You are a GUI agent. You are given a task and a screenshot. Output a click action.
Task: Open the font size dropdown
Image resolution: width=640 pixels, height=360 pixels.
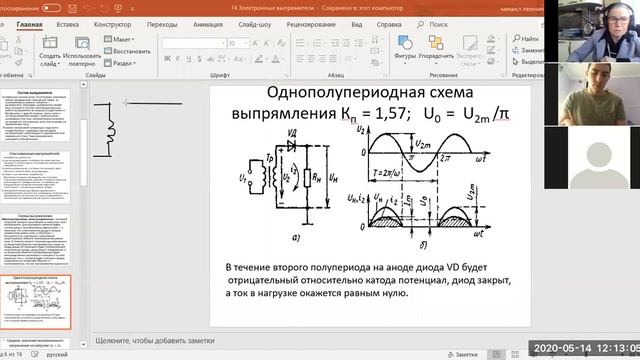246,43
